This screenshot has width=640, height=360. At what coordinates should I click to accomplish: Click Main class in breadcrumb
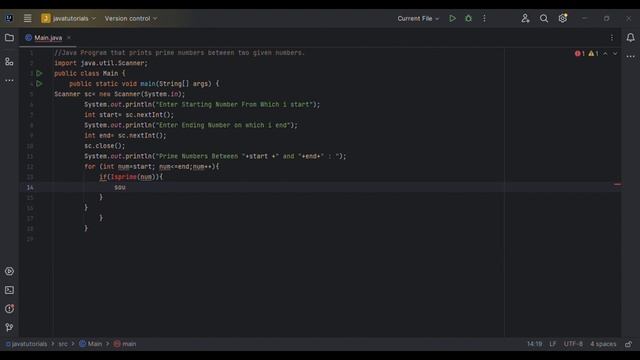[91, 344]
